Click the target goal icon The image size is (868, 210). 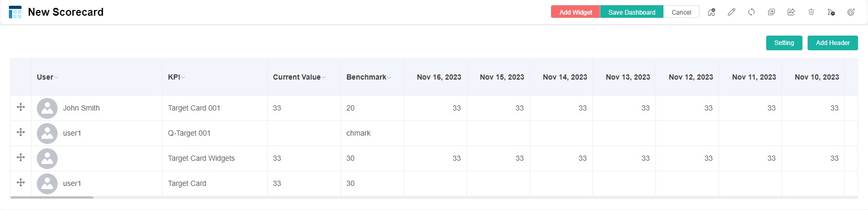(851, 12)
